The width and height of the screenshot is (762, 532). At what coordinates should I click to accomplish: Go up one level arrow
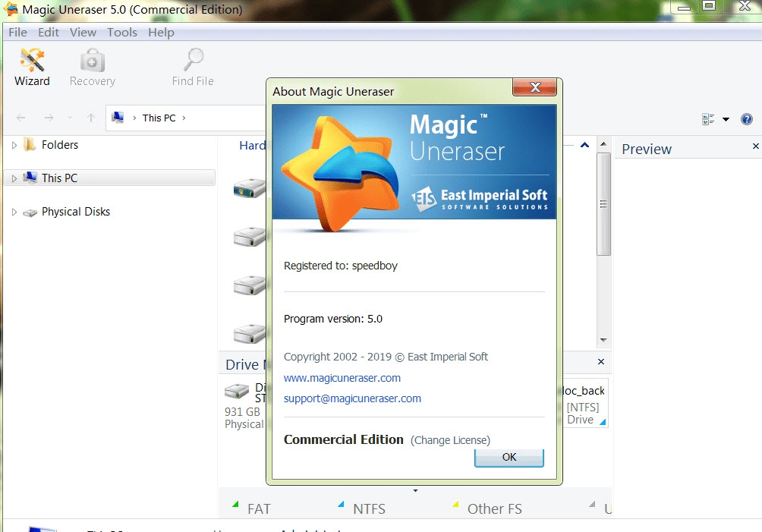[91, 118]
